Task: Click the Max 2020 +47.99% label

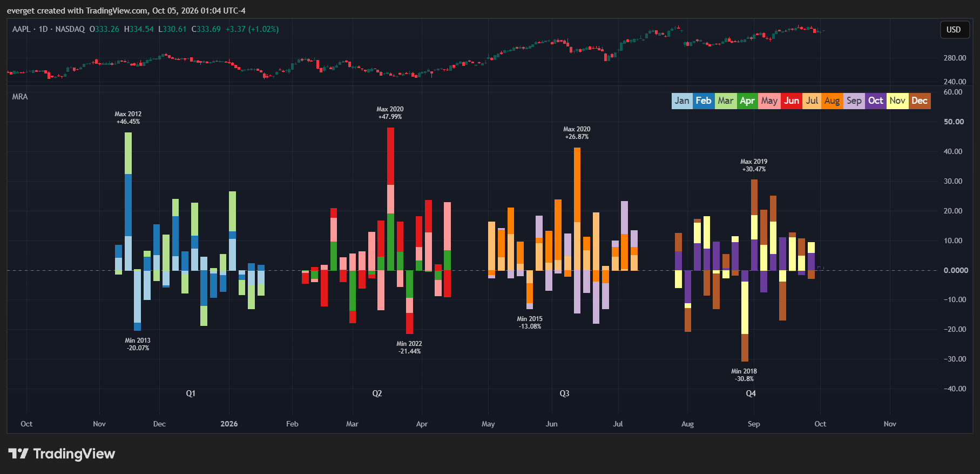Action: click(x=390, y=113)
